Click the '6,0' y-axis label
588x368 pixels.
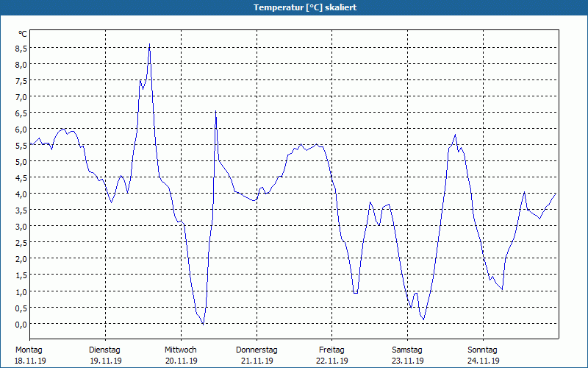click(x=21, y=130)
